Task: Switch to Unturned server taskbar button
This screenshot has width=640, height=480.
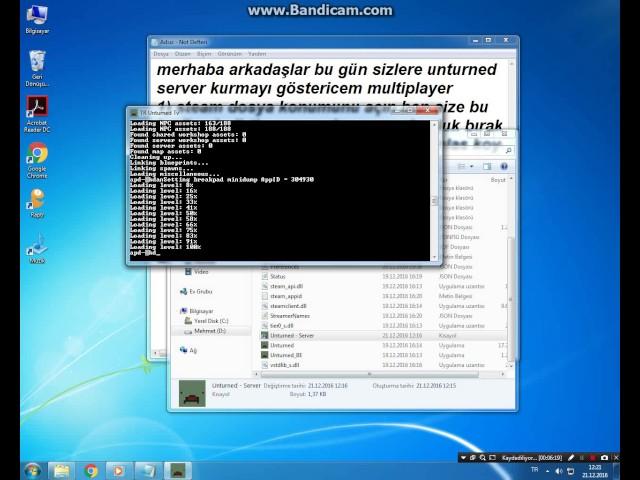Action: (x=178, y=471)
